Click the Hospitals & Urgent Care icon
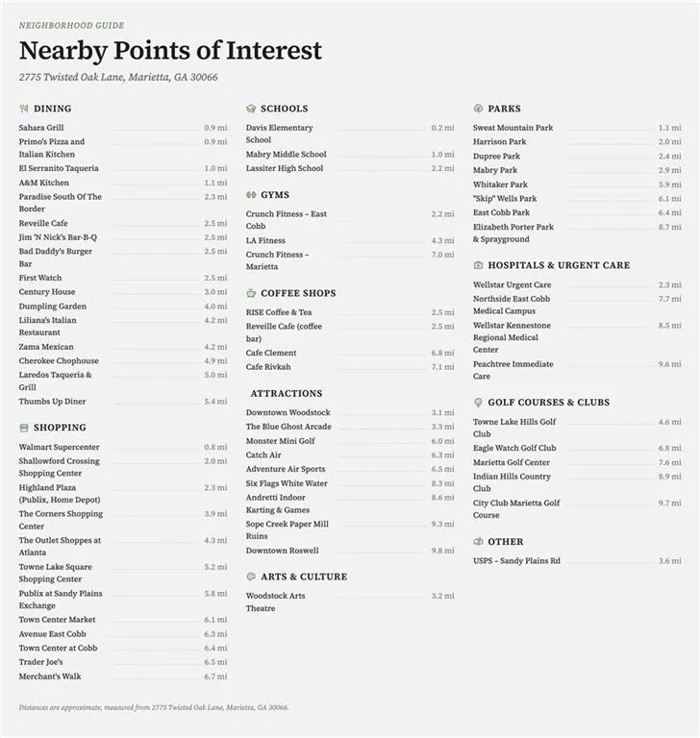Viewport: 700px width, 738px height. pyautogui.click(x=478, y=265)
